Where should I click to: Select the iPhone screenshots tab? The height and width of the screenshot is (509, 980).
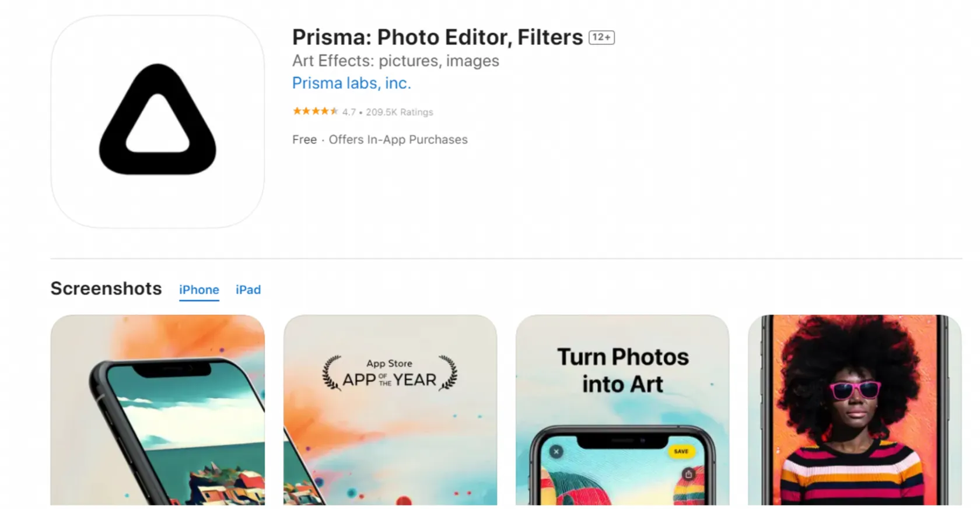pos(199,290)
